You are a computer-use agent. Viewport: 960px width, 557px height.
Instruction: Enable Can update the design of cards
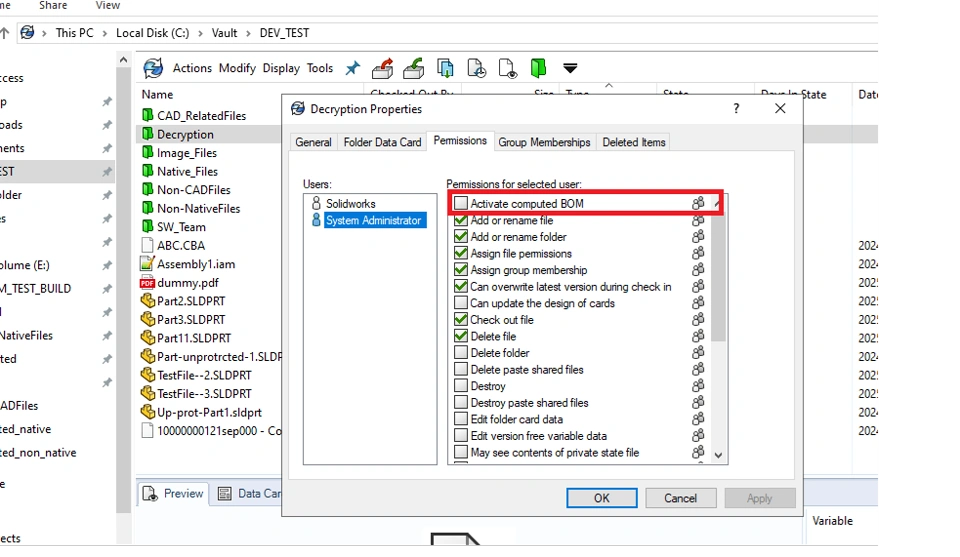[x=461, y=302]
